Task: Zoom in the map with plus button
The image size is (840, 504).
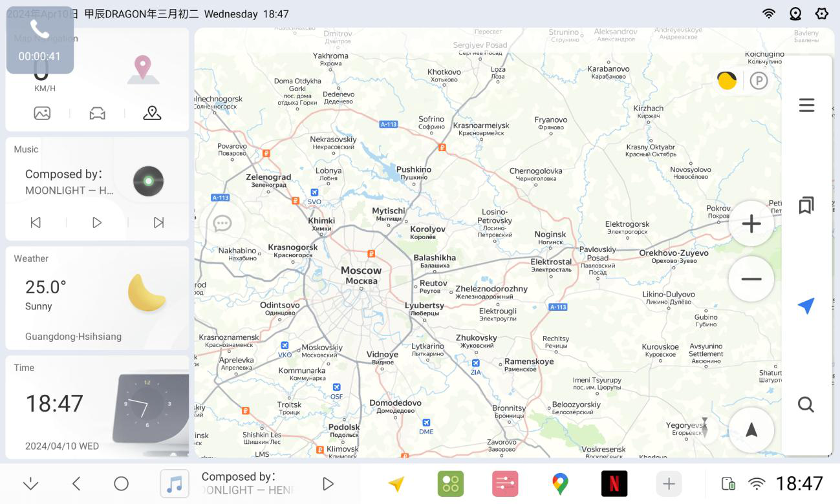Action: click(x=751, y=224)
